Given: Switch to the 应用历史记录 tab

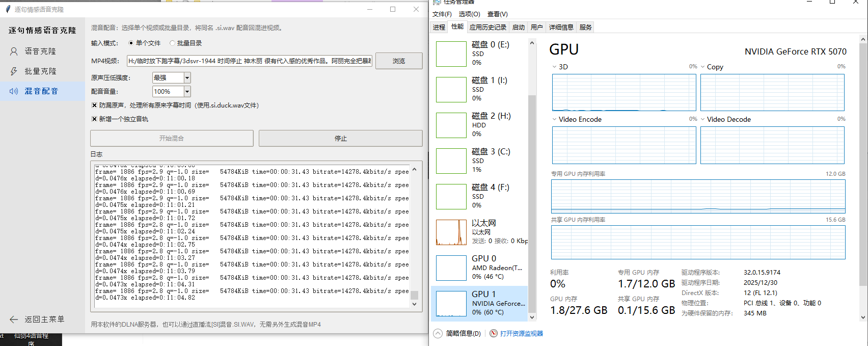Looking at the screenshot, I should (488, 28).
